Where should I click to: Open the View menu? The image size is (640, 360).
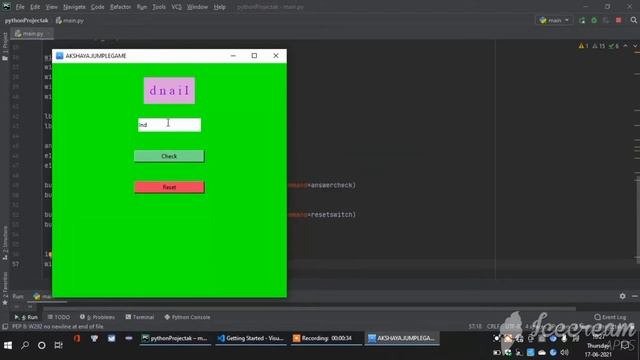click(x=51, y=7)
